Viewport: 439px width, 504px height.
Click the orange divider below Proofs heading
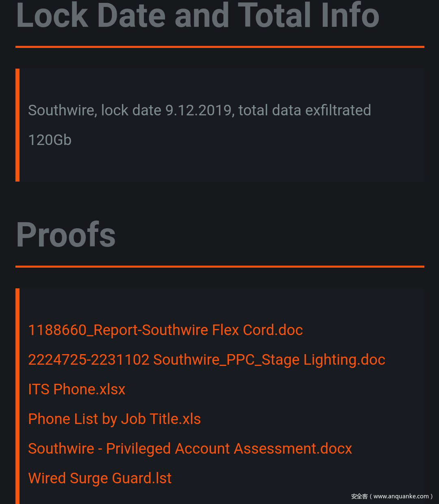click(219, 267)
